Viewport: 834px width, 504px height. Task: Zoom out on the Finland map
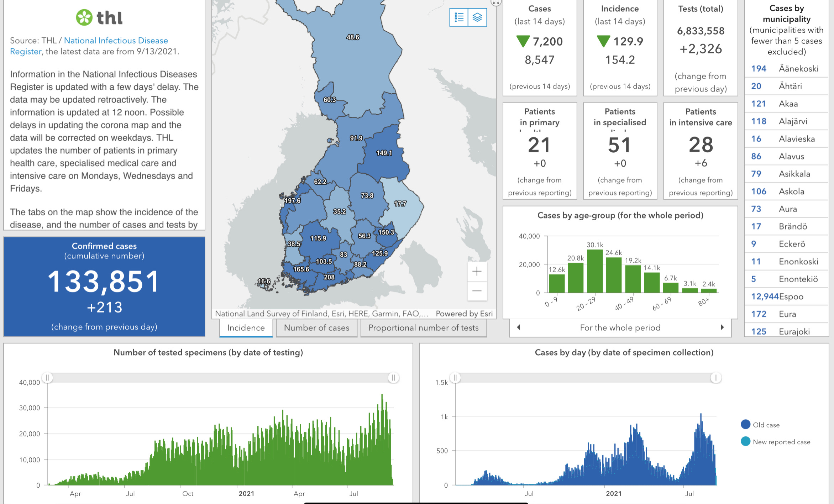pyautogui.click(x=477, y=291)
